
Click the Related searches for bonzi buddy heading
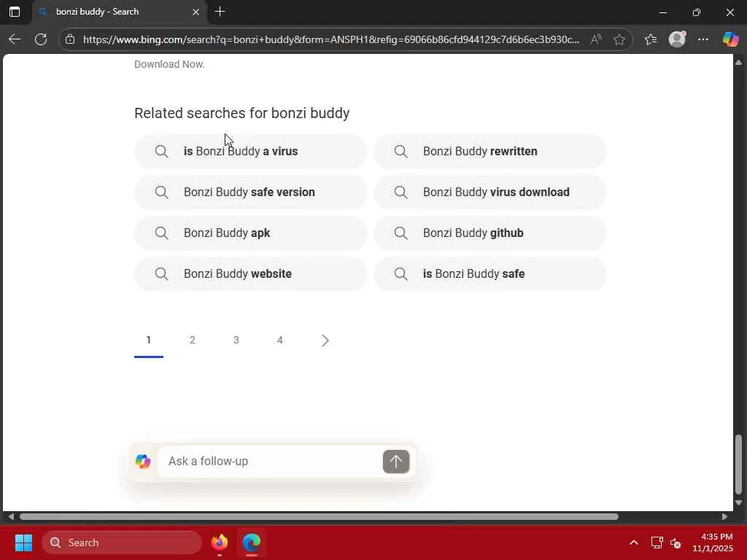click(x=242, y=113)
